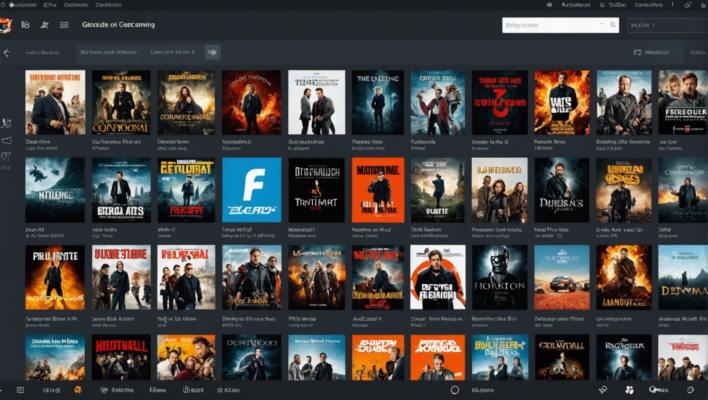Click the star-shaped icon beside hamburger menu
Image resolution: width=708 pixels, height=400 pixels.
coord(44,25)
